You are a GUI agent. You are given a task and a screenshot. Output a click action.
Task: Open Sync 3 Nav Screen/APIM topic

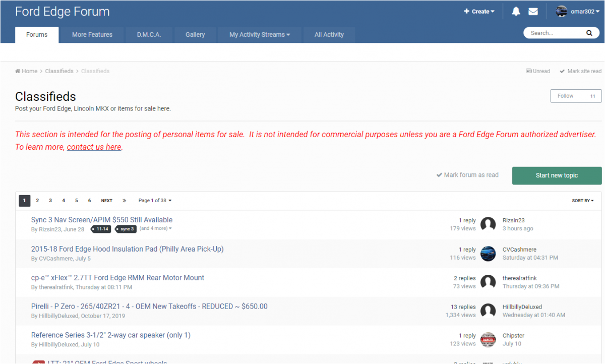click(102, 220)
